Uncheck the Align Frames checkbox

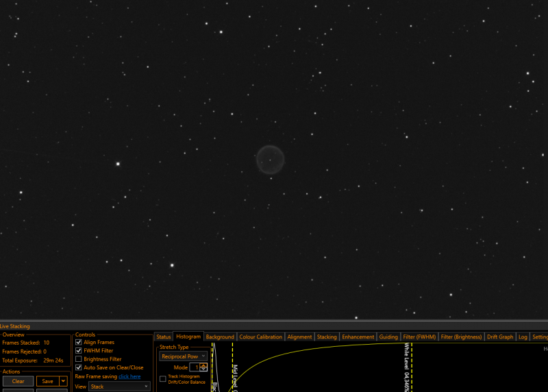(x=79, y=342)
